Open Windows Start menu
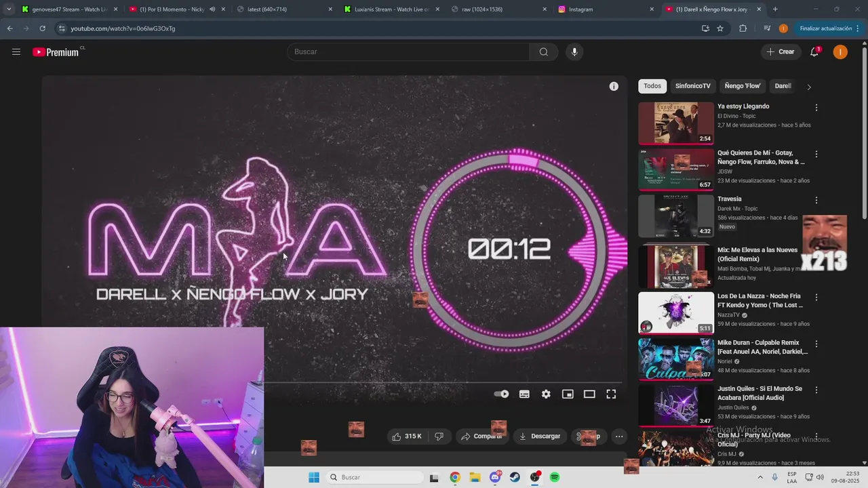The width and height of the screenshot is (868, 488). click(x=313, y=477)
